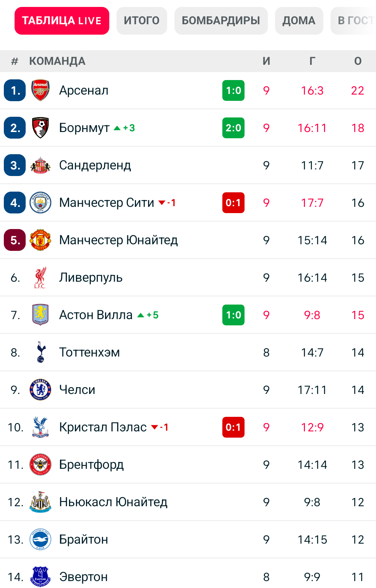Click the Manchester City club crest

point(41,203)
